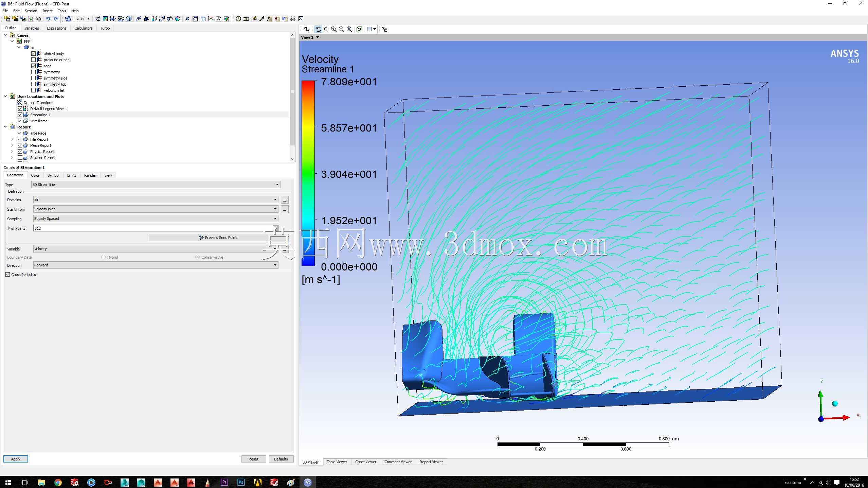Open Photoshop from the Windows taskbar
Viewport: 868px width, 488px height.
pos(241,482)
